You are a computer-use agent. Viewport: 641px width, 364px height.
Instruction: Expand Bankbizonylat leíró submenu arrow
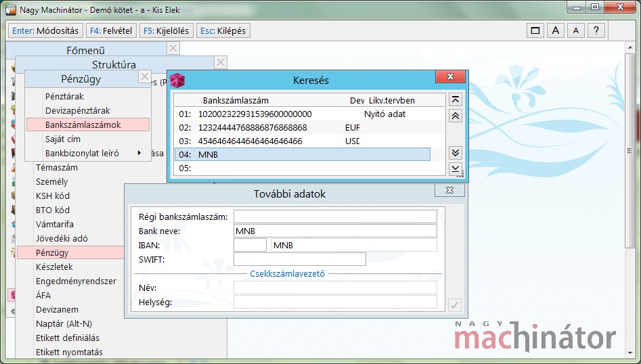pyautogui.click(x=139, y=153)
